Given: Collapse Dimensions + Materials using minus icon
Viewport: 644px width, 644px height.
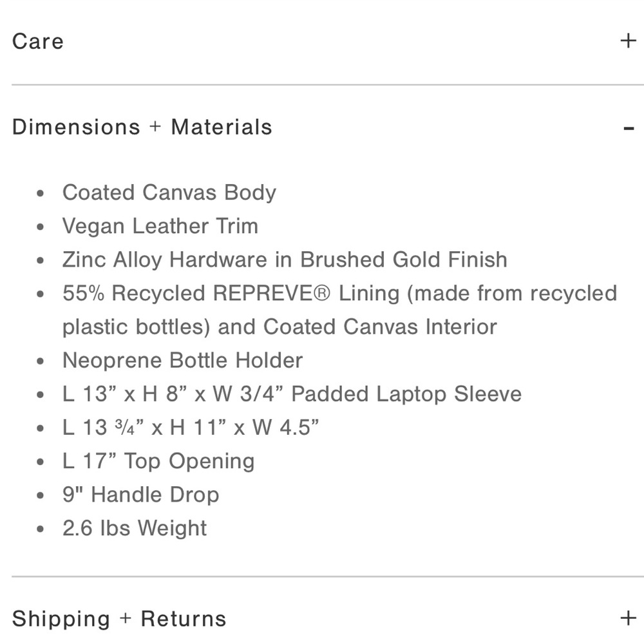Looking at the screenshot, I should [x=629, y=128].
